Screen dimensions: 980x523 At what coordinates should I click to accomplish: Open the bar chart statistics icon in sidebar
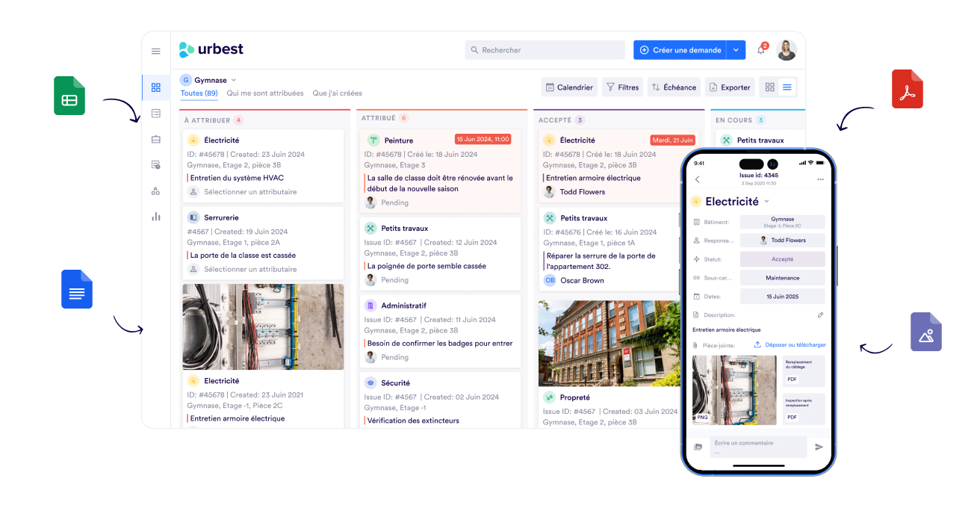(x=156, y=217)
